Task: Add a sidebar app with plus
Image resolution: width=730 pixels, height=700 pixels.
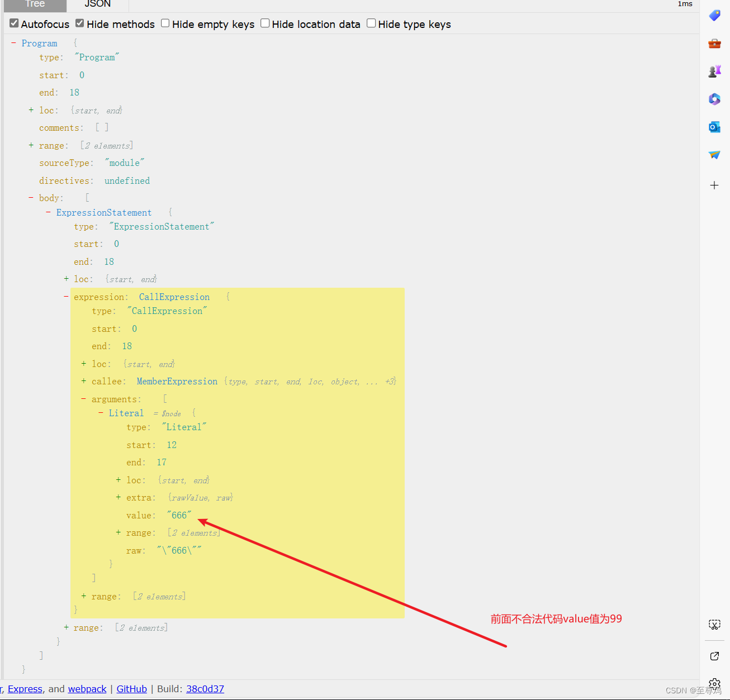Action: coord(714,185)
